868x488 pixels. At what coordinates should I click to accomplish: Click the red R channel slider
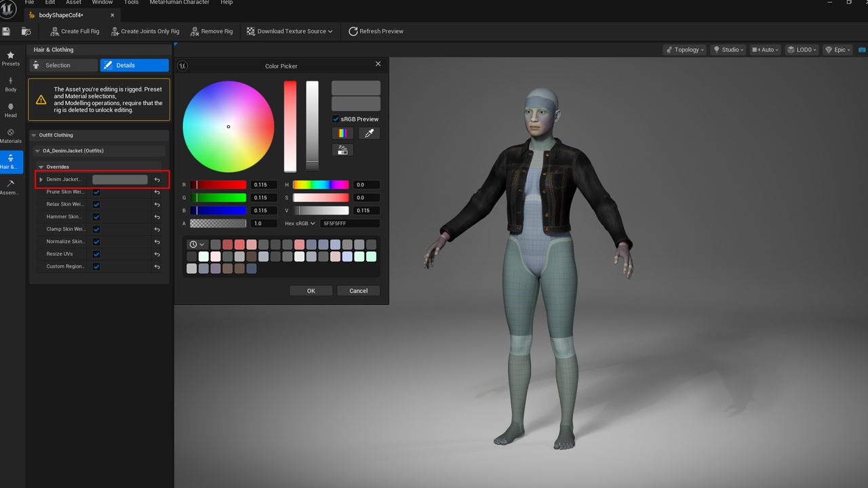click(x=218, y=184)
